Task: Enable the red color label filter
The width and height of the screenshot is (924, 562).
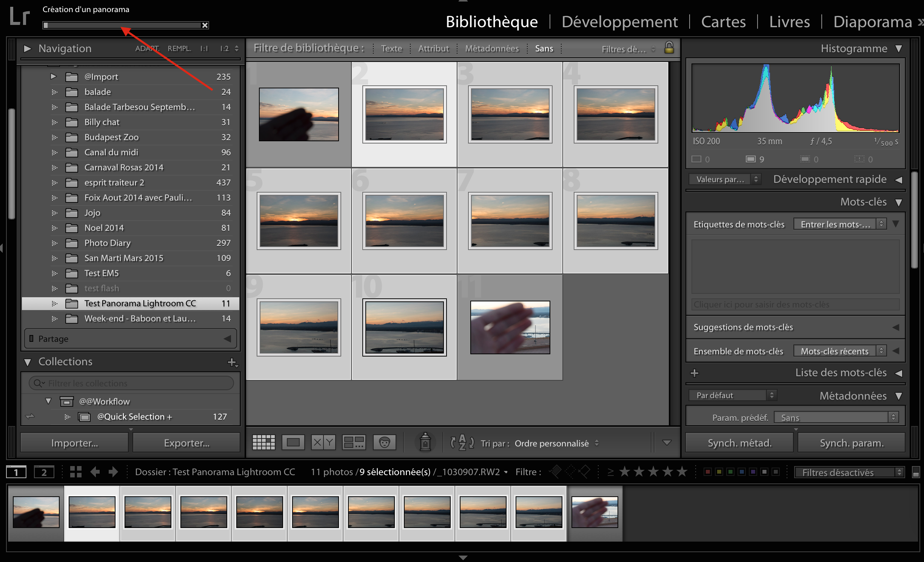Action: 707,472
